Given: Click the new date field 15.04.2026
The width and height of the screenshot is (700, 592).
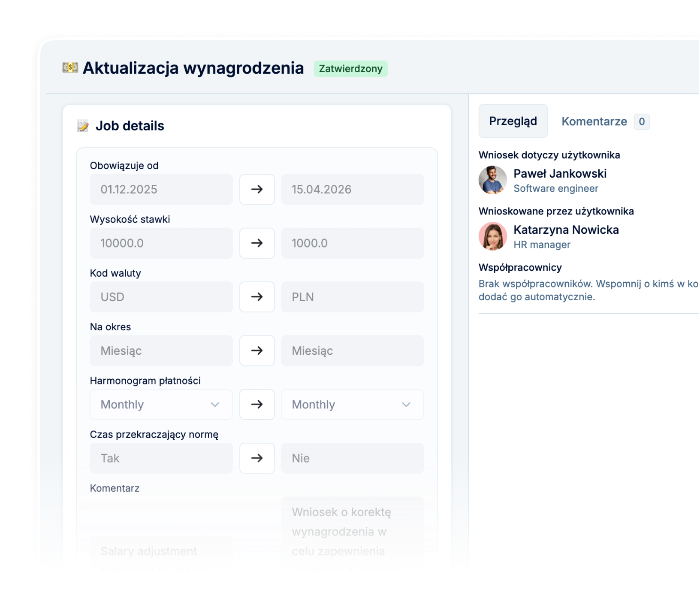Looking at the screenshot, I should (x=352, y=189).
